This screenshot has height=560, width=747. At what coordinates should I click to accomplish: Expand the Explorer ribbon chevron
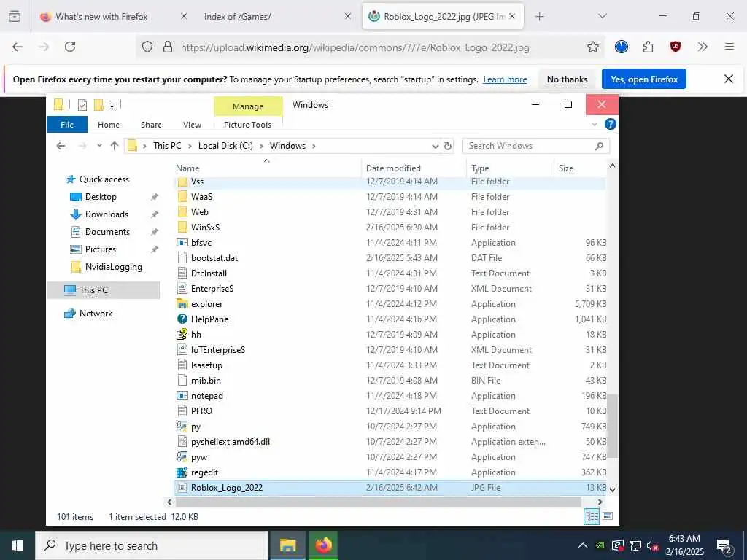[x=595, y=124]
